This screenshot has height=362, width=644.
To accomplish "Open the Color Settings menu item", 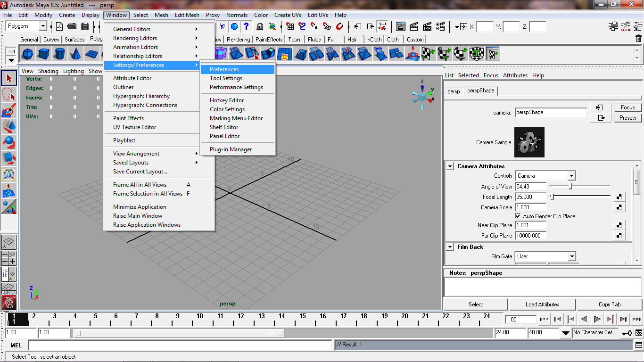I will pos(238,109).
